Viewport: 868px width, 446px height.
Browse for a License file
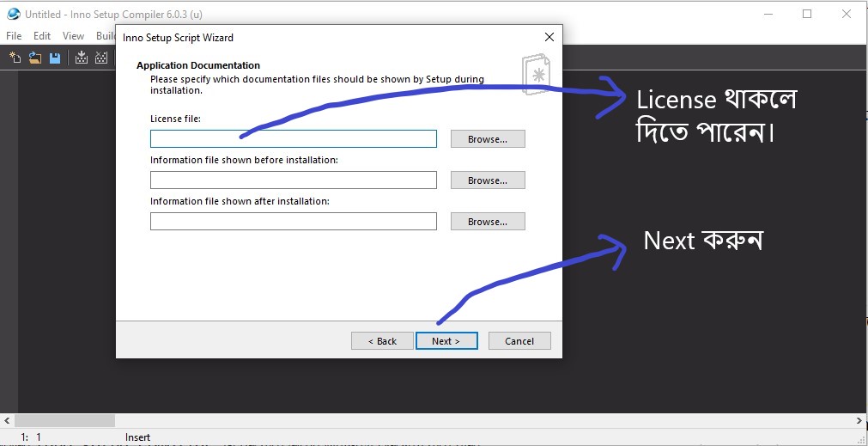point(487,139)
